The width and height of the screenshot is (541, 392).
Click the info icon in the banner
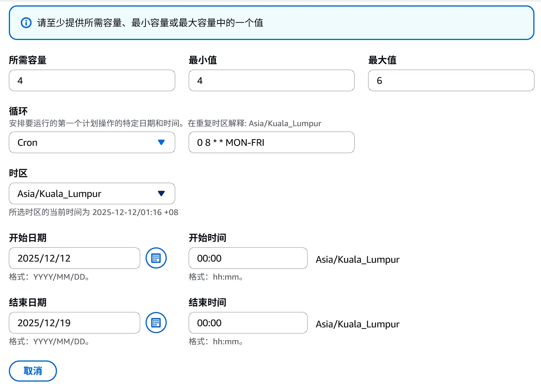26,23
